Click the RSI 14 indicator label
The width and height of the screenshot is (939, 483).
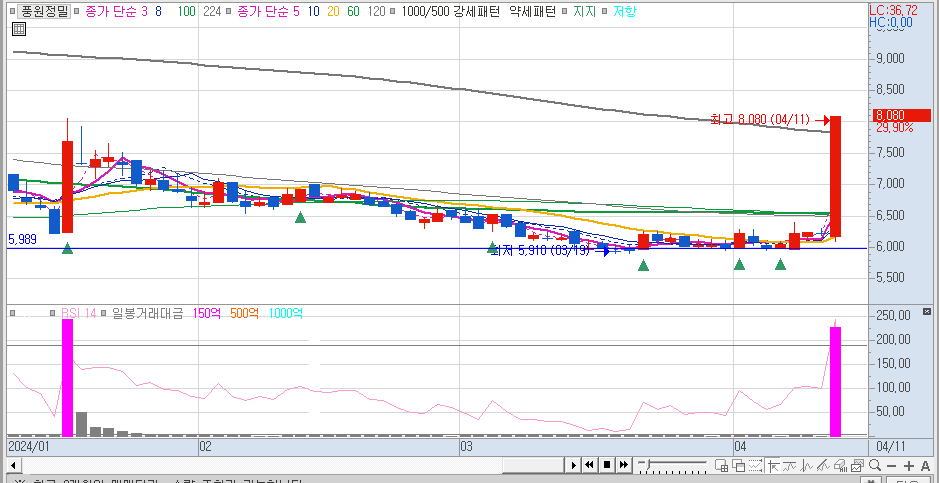click(78, 313)
